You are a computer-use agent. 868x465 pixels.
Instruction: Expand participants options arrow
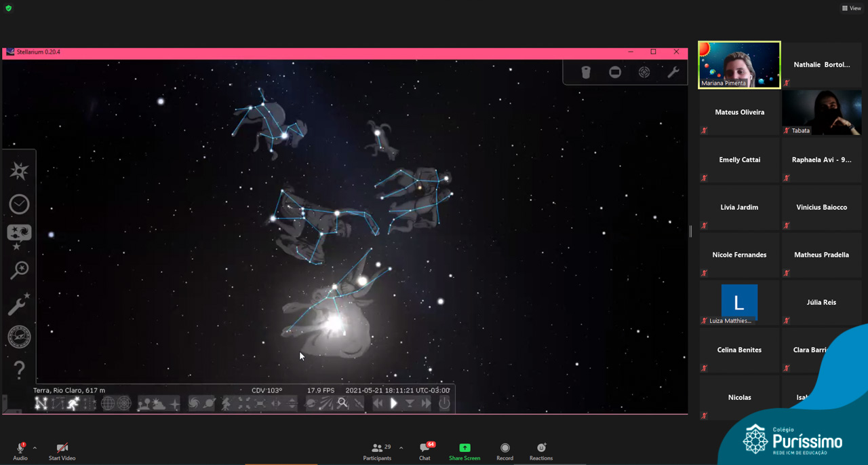coord(401,448)
